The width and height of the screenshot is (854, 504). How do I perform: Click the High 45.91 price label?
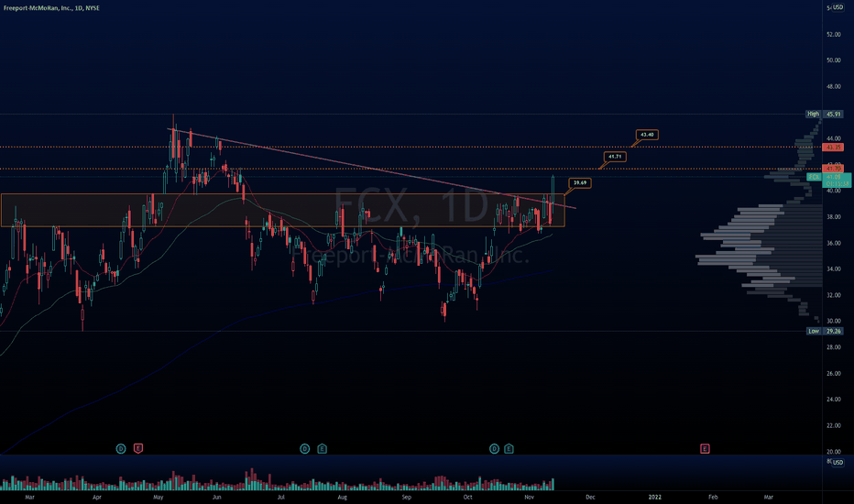point(825,115)
